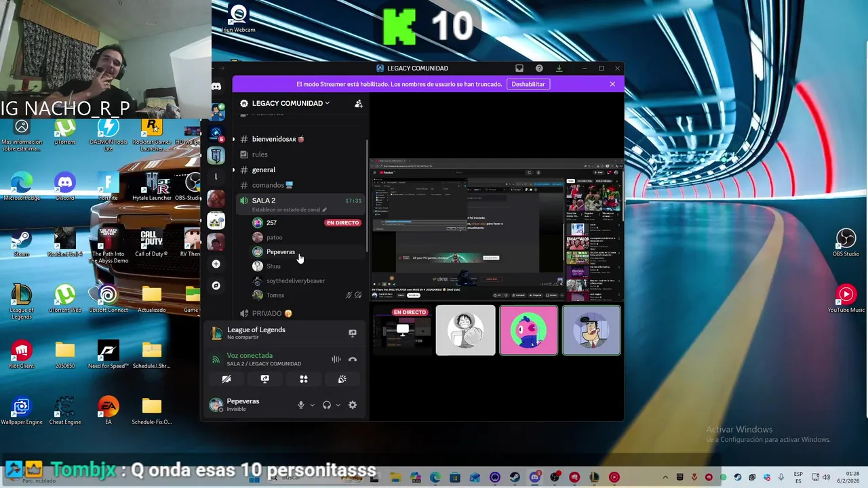Image resolution: width=868 pixels, height=488 pixels.
Task: Open Discord direct messages home icon
Action: [x=216, y=87]
